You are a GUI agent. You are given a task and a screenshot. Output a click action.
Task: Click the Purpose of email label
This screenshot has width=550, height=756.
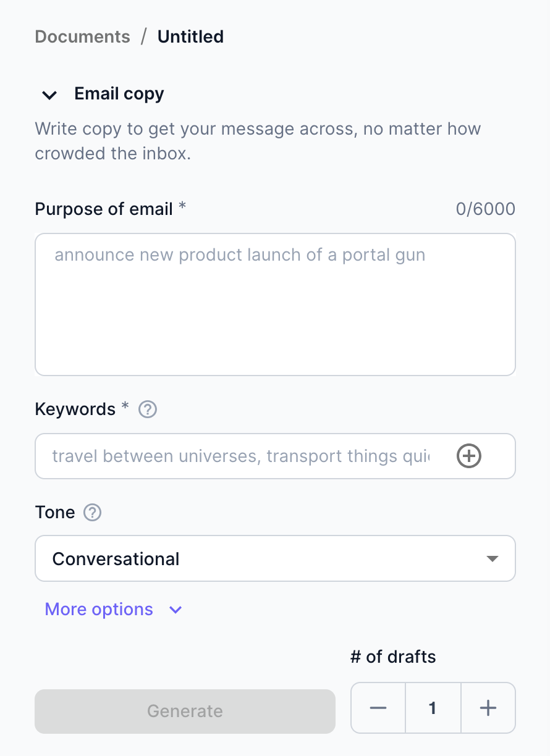tap(104, 209)
